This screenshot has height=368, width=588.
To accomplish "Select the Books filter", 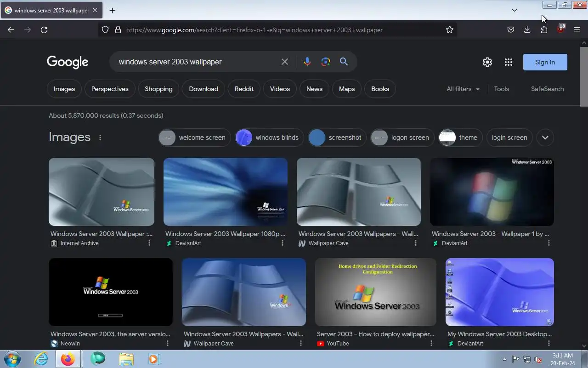I will pos(380,89).
